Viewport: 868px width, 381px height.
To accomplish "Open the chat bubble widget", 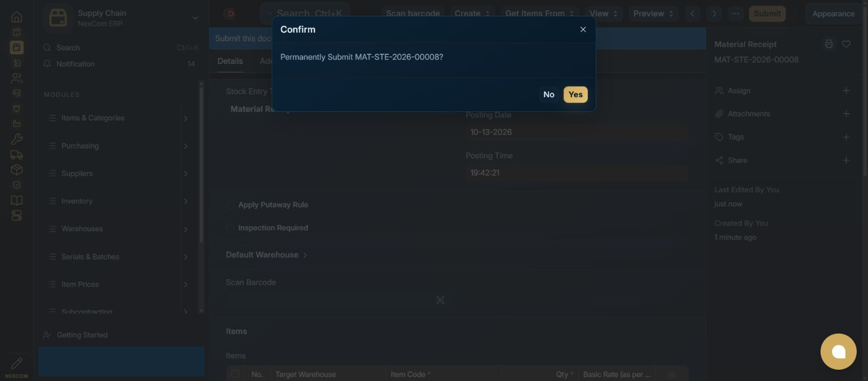I will tap(839, 352).
